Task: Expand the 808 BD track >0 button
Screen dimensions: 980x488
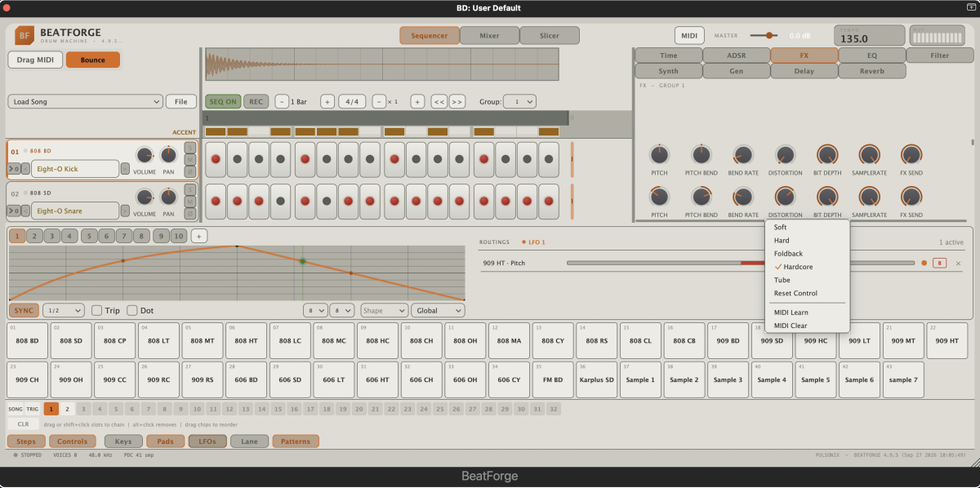Action: tap(13, 169)
